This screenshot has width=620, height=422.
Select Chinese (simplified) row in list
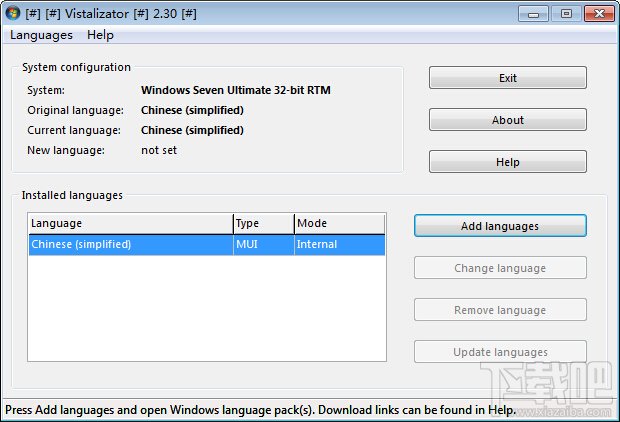coord(207,245)
